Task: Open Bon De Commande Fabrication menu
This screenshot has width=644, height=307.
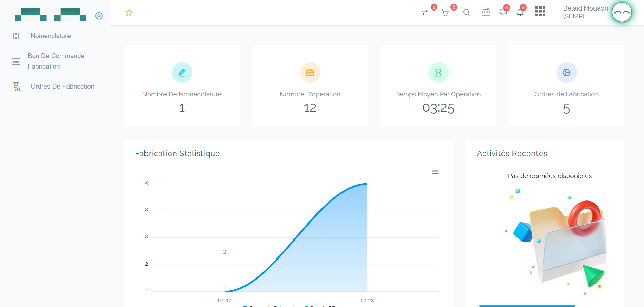Action: coord(56,61)
